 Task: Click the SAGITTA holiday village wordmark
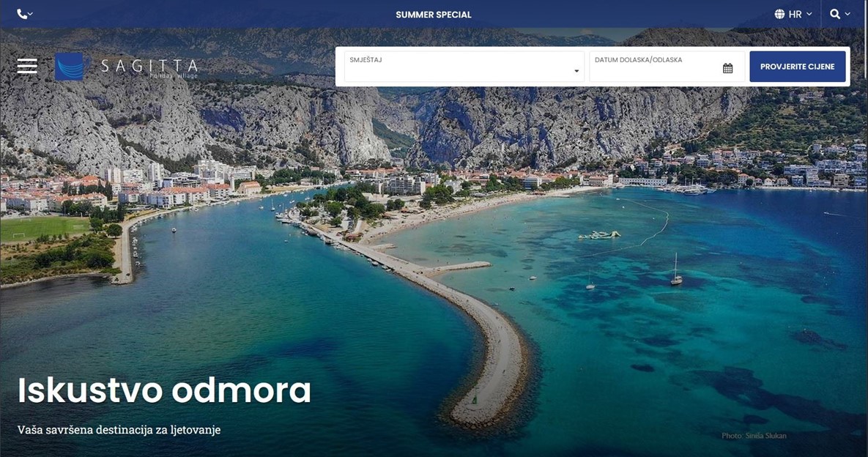149,68
